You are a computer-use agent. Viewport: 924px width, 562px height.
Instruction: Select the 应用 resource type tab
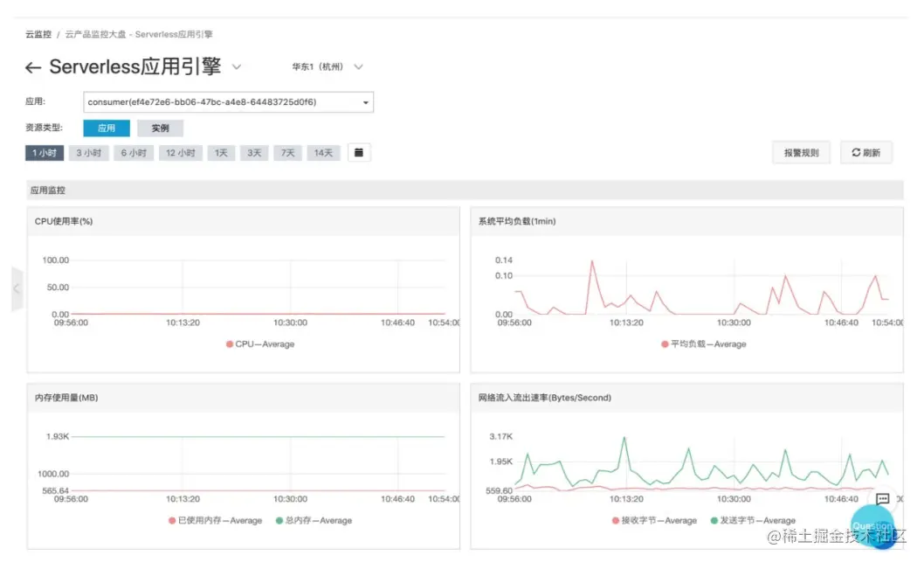[106, 128]
